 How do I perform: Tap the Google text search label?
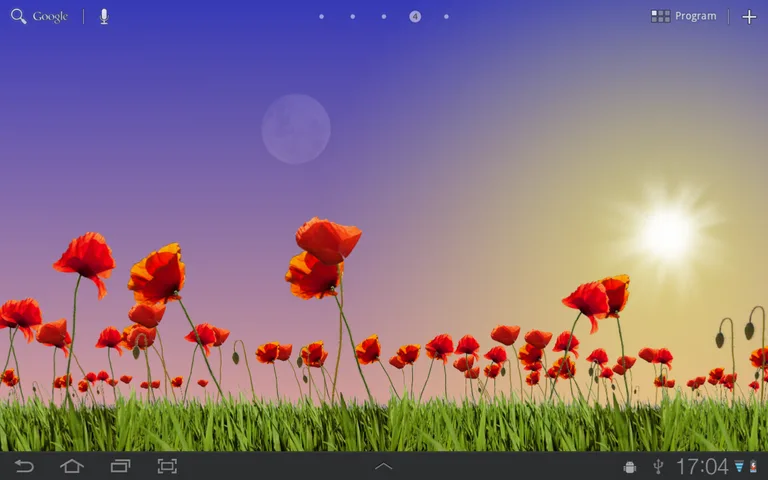[50, 17]
